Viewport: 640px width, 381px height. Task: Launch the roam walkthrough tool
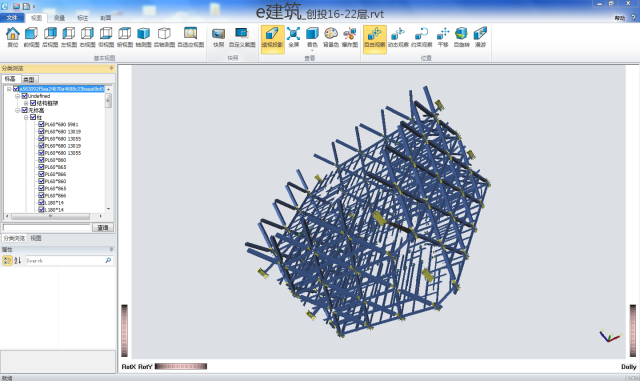480,37
